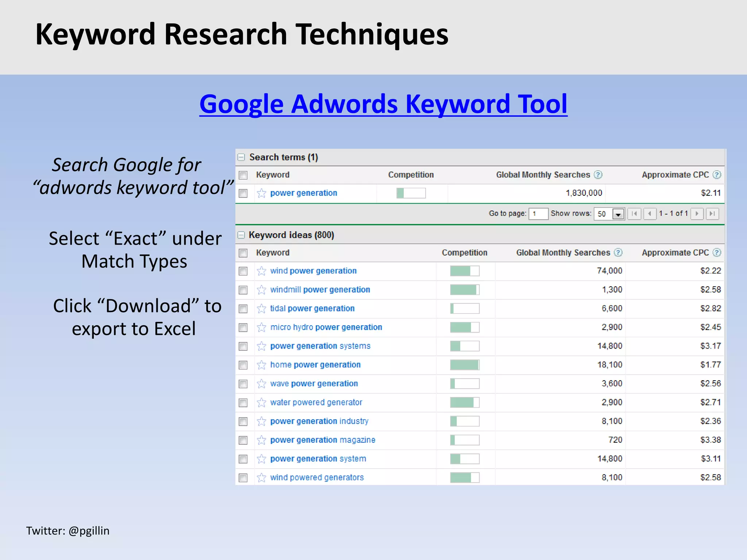Check the 'wind powered generators' row
This screenshot has height=560, width=747.
point(243,478)
